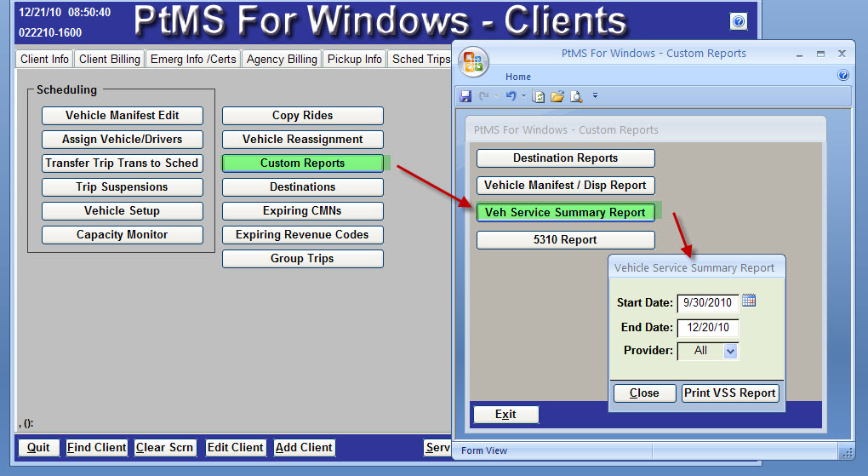This screenshot has height=476, width=868.
Task: Click the Undo arrow icon
Action: pyautogui.click(x=511, y=96)
